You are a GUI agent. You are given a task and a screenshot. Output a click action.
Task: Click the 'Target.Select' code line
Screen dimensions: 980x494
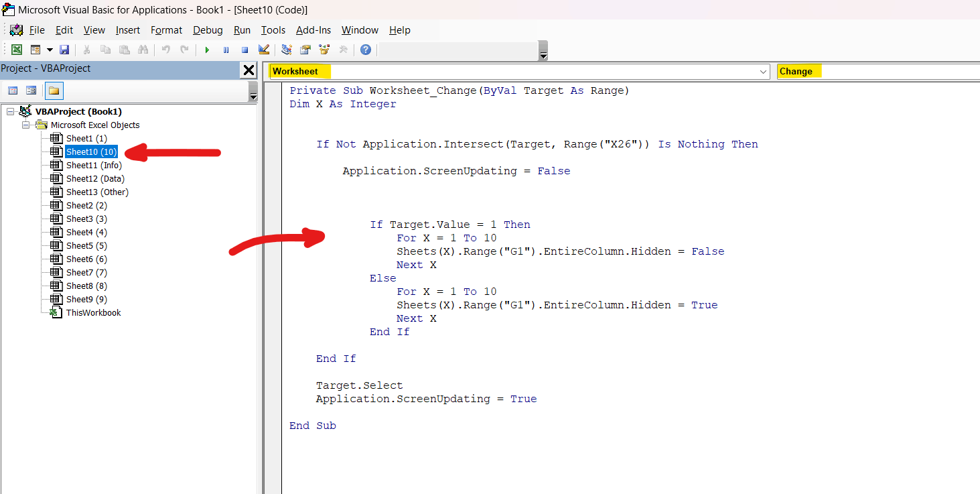click(x=360, y=385)
